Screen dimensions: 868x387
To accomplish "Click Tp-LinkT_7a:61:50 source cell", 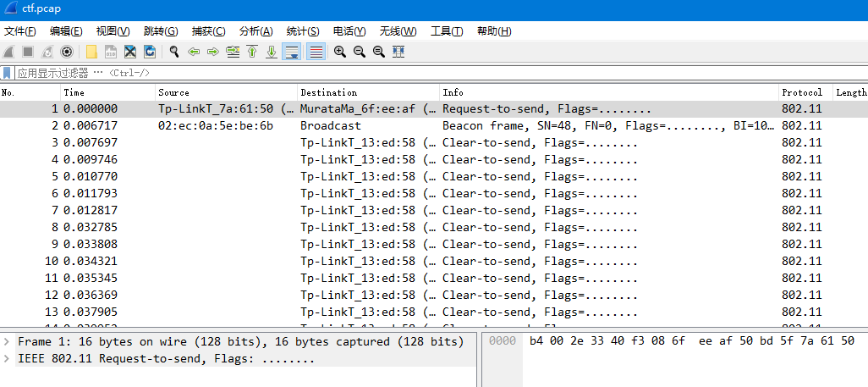I will click(226, 108).
